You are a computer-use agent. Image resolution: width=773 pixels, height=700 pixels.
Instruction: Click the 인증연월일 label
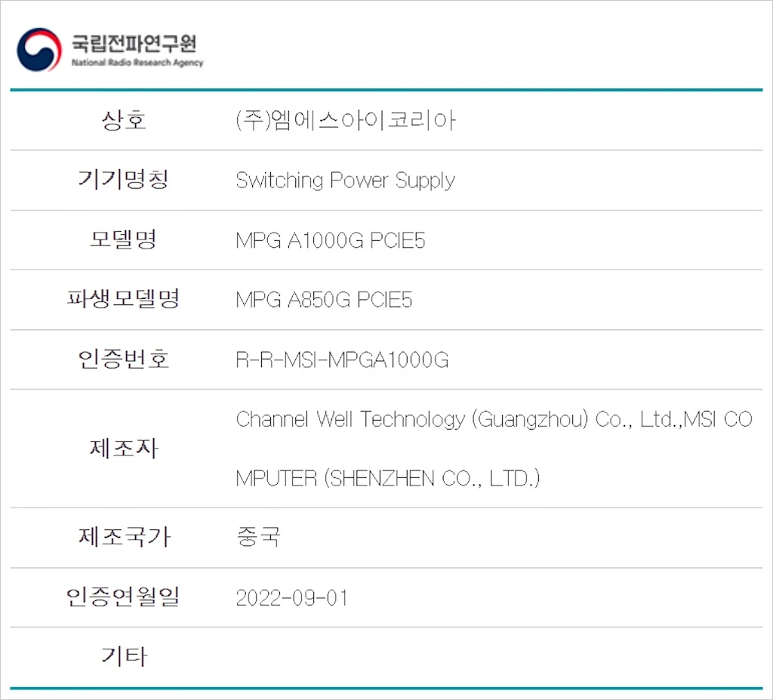(124, 597)
